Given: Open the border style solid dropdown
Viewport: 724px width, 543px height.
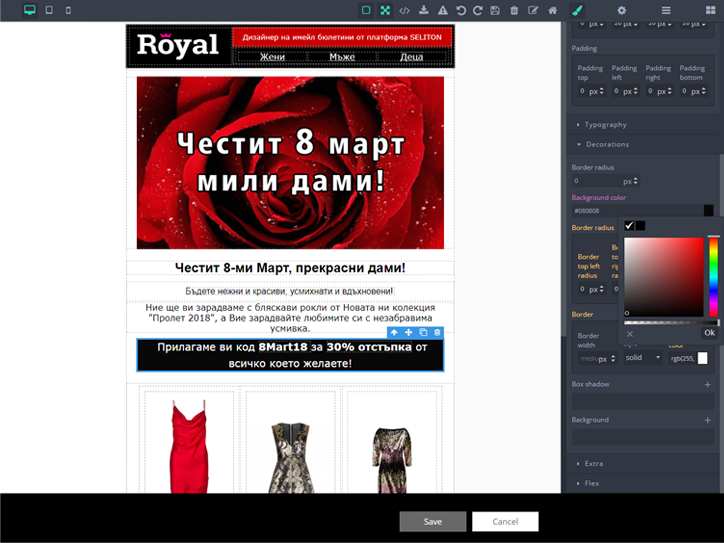Looking at the screenshot, I should click(643, 358).
